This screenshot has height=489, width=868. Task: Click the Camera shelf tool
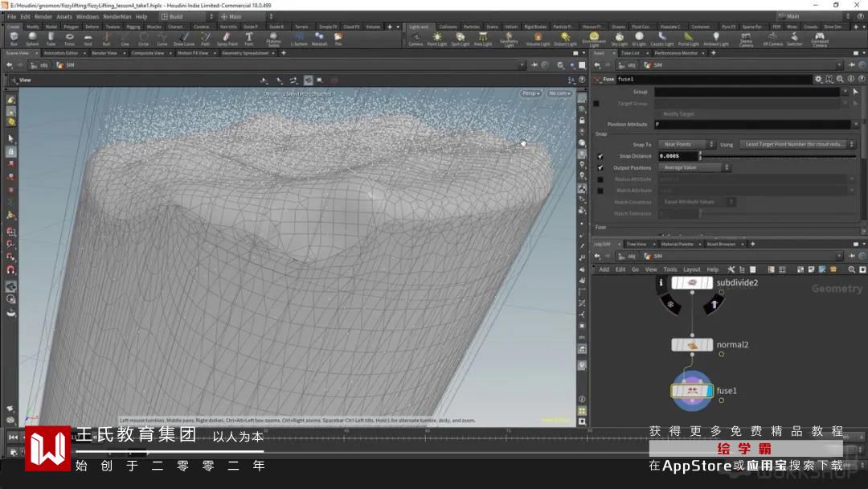[x=416, y=38]
